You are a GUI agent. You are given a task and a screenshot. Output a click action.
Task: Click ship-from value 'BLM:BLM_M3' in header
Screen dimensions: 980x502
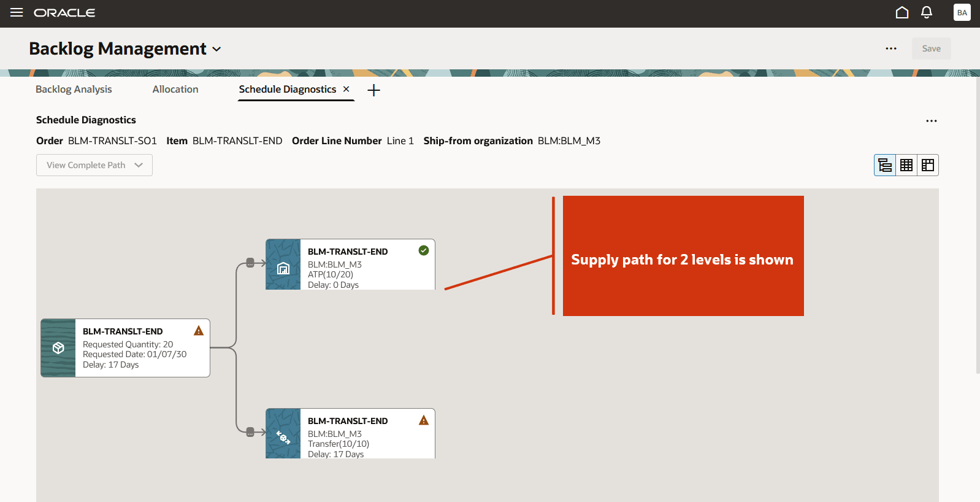click(x=569, y=141)
